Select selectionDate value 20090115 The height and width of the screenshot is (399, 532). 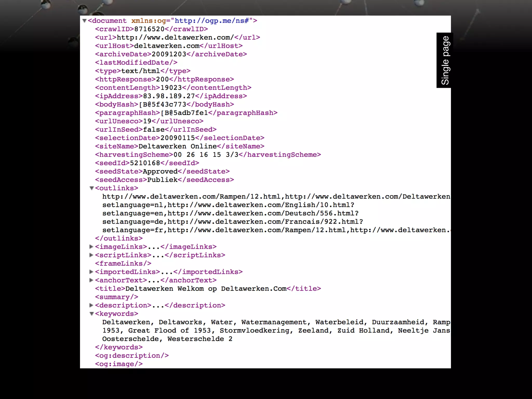pos(178,138)
